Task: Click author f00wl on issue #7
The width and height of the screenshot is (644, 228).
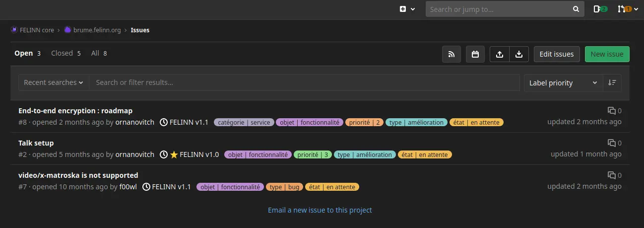Action: tap(128, 187)
